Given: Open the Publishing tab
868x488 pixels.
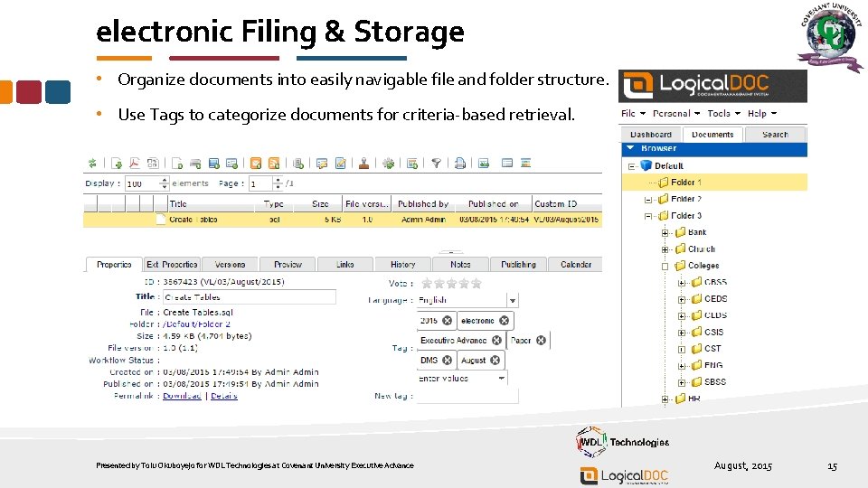Looking at the screenshot, I should (x=518, y=265).
